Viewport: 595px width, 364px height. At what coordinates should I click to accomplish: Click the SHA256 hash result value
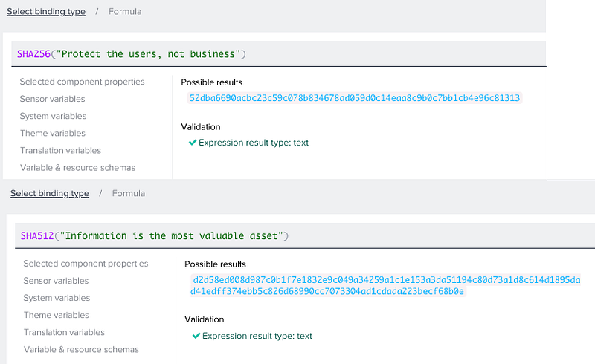click(355, 98)
